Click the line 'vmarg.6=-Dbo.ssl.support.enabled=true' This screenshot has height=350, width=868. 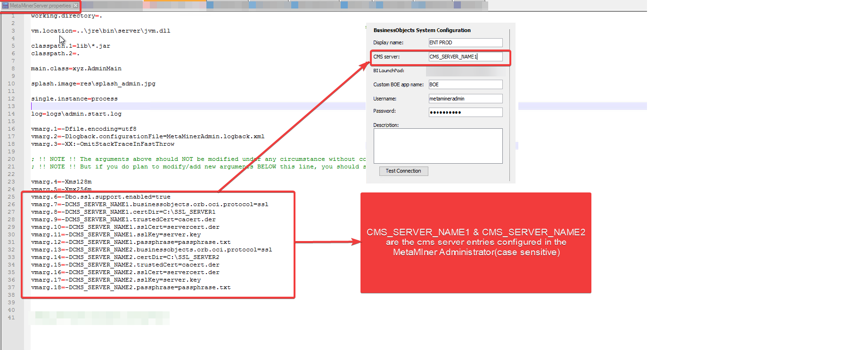[x=101, y=197]
